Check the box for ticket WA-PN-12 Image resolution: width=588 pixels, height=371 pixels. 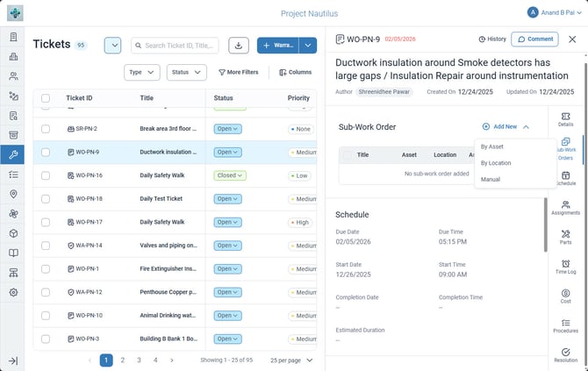(46, 292)
